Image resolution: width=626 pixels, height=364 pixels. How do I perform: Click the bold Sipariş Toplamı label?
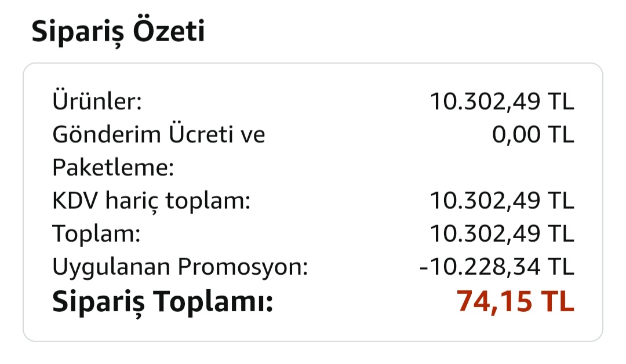tap(162, 302)
